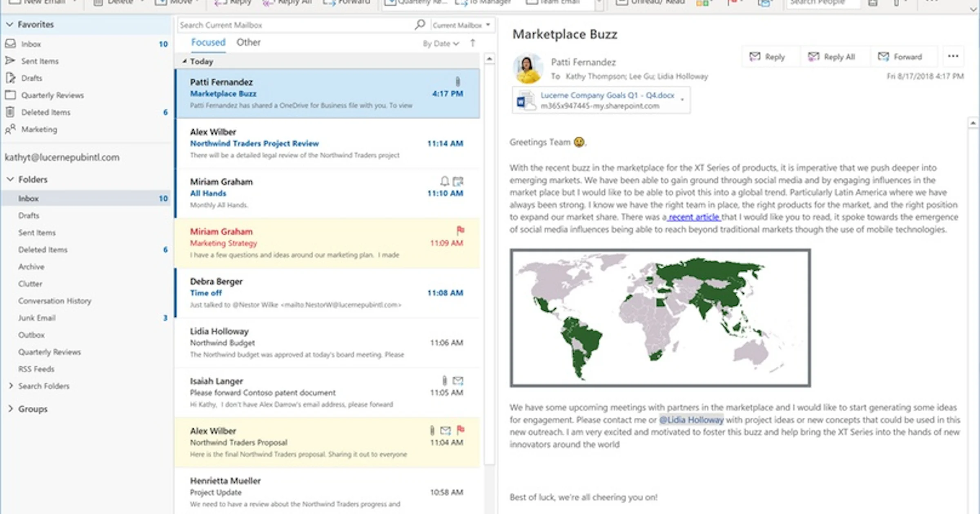Expand the Search Folders section
The width and height of the screenshot is (980, 514).
(11, 385)
